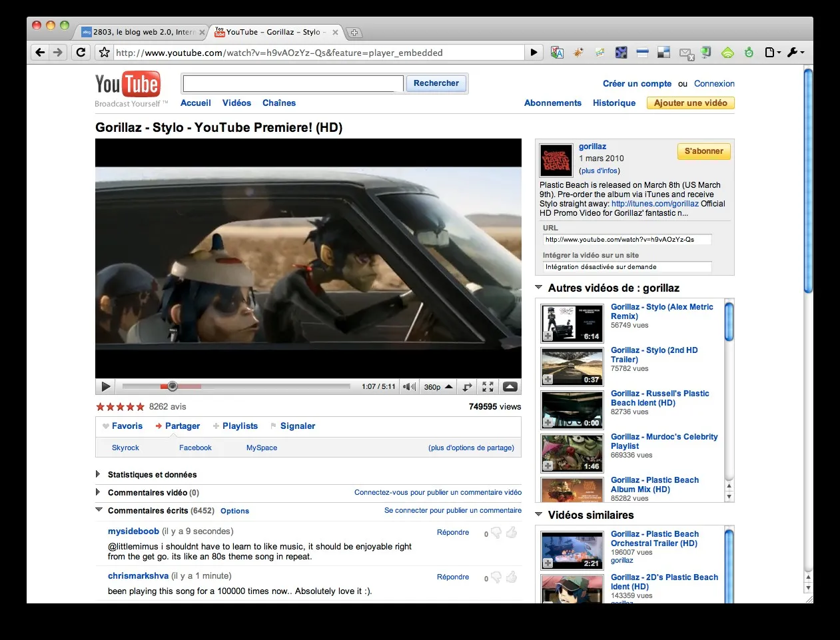Switch to the 2803 blog web 2.0 tab
The height and width of the screenshot is (640, 840).
tap(143, 32)
